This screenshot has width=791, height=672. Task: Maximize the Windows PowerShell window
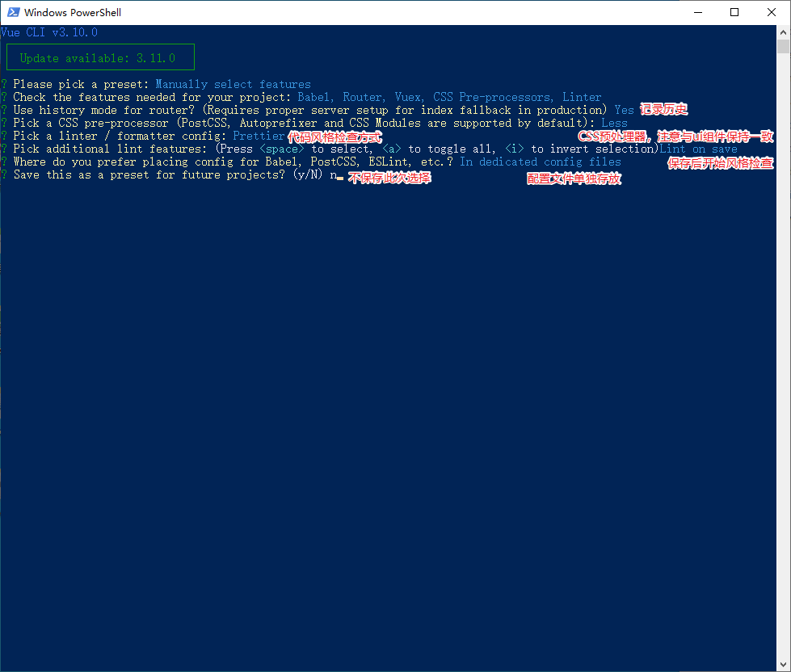tap(734, 12)
